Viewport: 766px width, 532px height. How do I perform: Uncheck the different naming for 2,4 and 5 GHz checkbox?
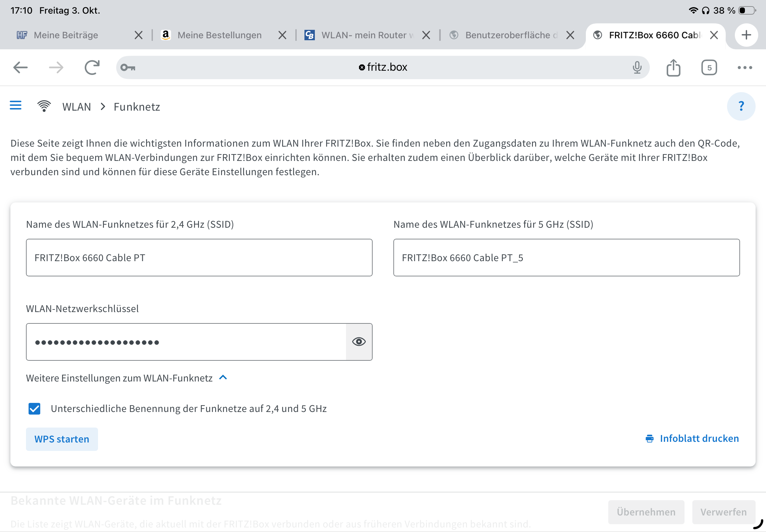34,409
